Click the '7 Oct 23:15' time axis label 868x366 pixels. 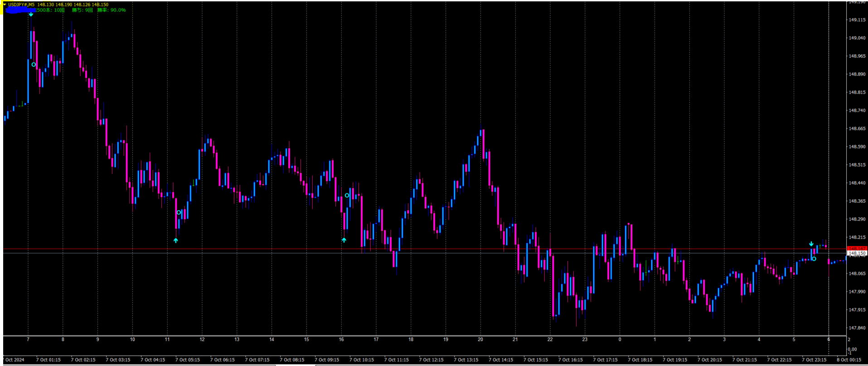[x=814, y=360]
